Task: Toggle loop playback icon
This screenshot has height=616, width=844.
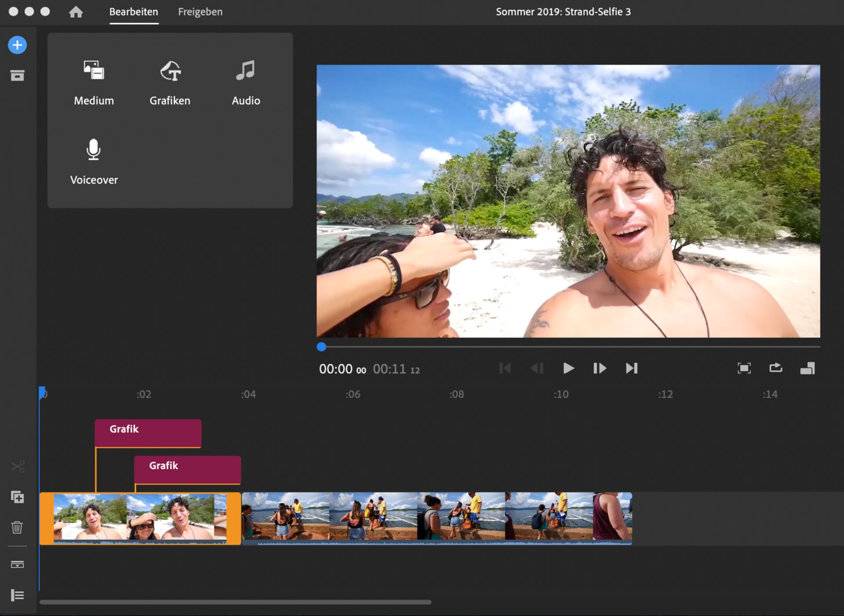Action: tap(775, 368)
